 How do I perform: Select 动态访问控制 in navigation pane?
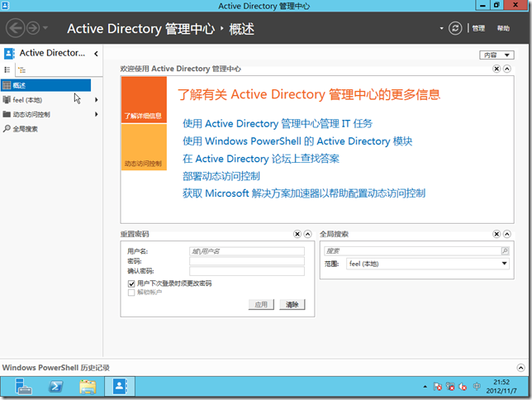pyautogui.click(x=31, y=114)
